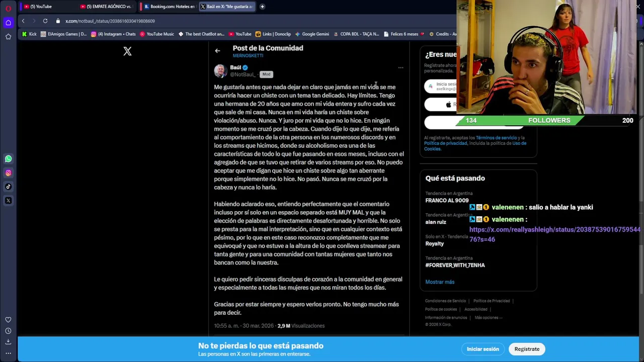Viewport: 644px width, 362px height.
Task: Click the @NotBaul_ handle
Action: pos(243,74)
